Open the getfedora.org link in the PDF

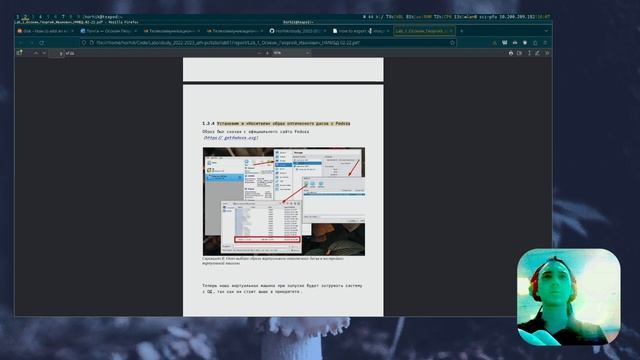tap(231, 138)
